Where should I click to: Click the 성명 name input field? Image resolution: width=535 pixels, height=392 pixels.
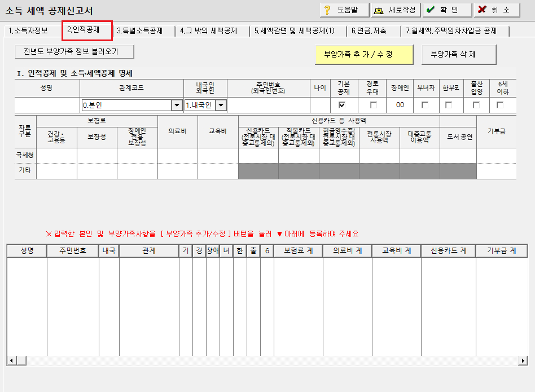click(47, 105)
